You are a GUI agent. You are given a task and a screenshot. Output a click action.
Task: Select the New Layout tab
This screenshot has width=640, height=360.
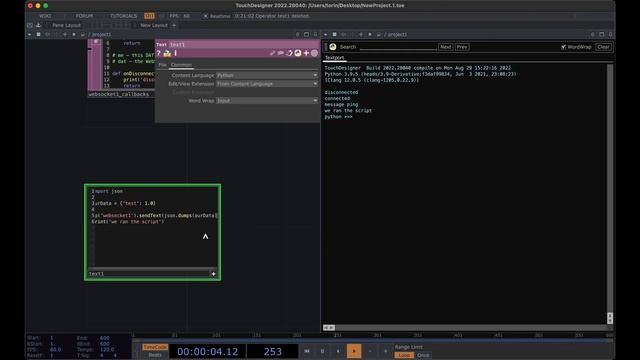[x=154, y=25]
